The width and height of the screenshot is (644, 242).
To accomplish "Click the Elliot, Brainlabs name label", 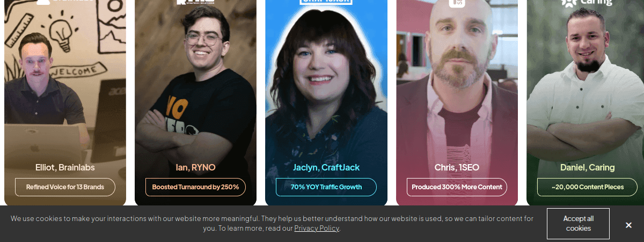I will point(65,167).
